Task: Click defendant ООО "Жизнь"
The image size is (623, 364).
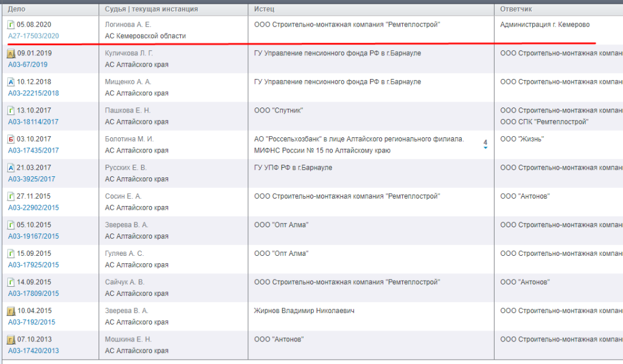Action: click(522, 139)
